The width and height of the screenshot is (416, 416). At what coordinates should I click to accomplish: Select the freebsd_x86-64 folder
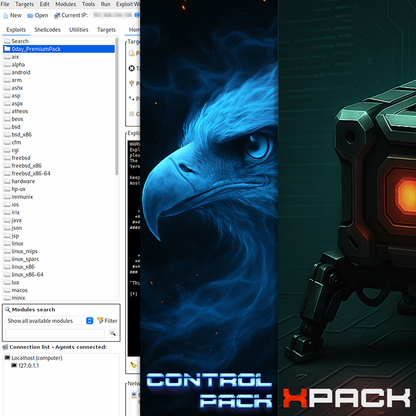coord(31,173)
